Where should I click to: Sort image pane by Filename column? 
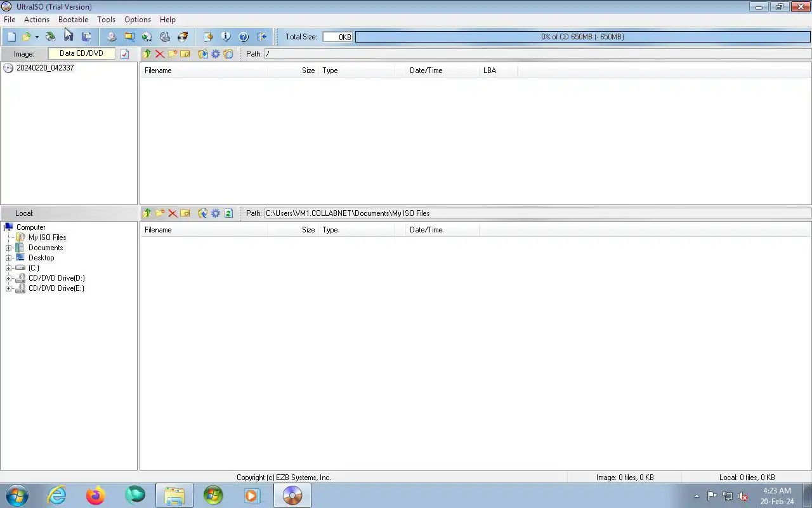pos(204,70)
